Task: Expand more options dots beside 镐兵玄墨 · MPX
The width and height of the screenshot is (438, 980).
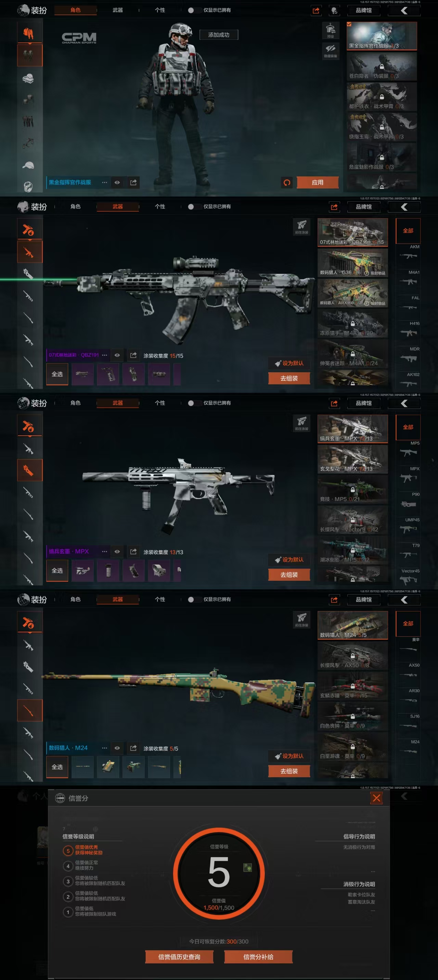Action: coord(105,551)
